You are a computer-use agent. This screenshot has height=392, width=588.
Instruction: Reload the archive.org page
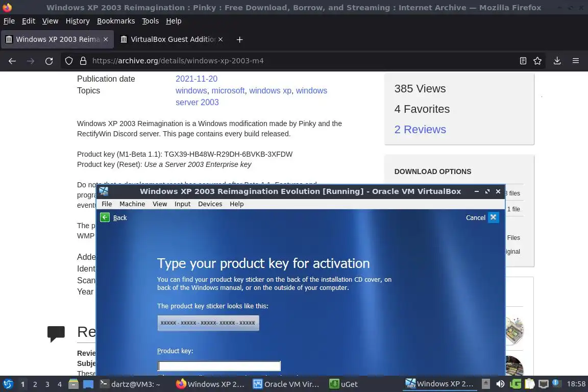pyautogui.click(x=49, y=61)
